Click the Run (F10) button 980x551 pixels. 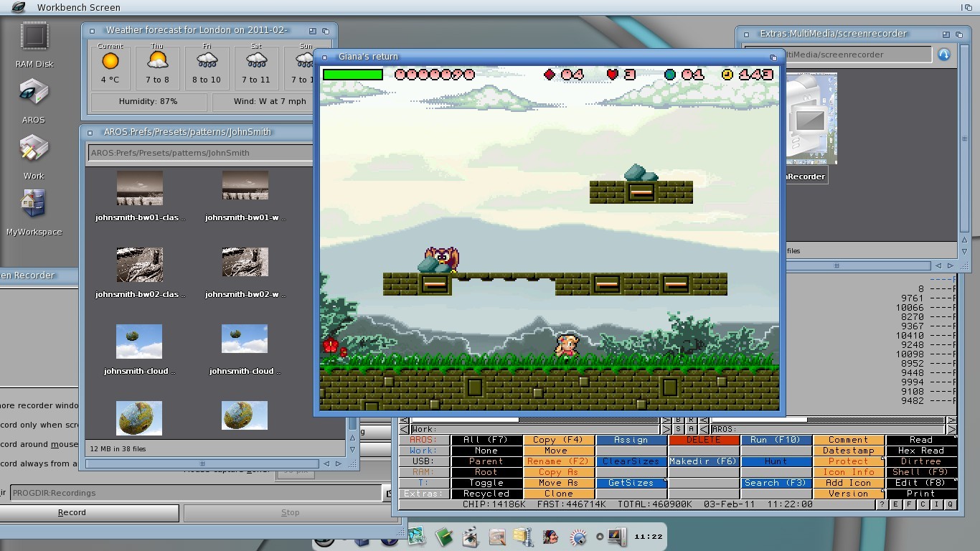point(776,440)
